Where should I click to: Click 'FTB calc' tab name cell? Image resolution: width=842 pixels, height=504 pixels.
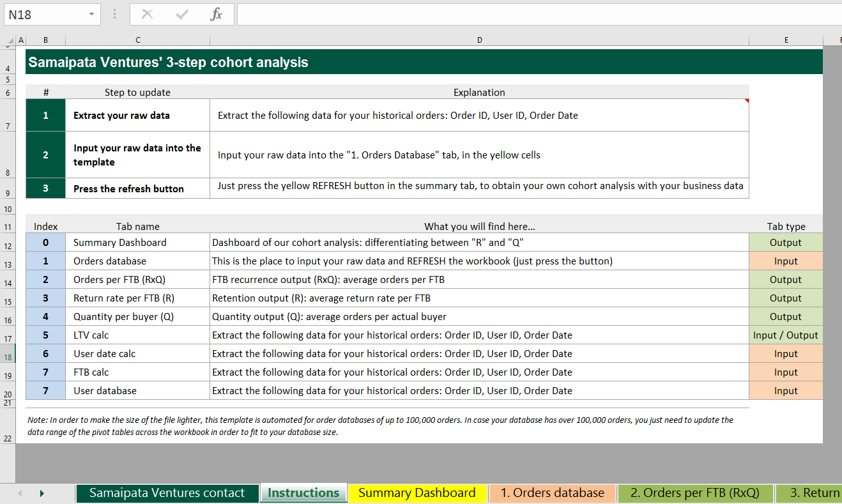pos(137,372)
